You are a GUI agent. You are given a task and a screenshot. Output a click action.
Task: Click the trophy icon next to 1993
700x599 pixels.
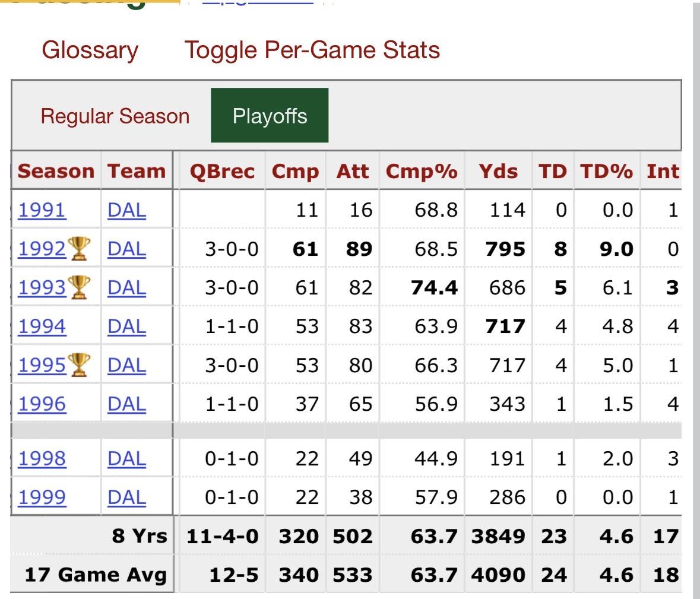(79, 287)
